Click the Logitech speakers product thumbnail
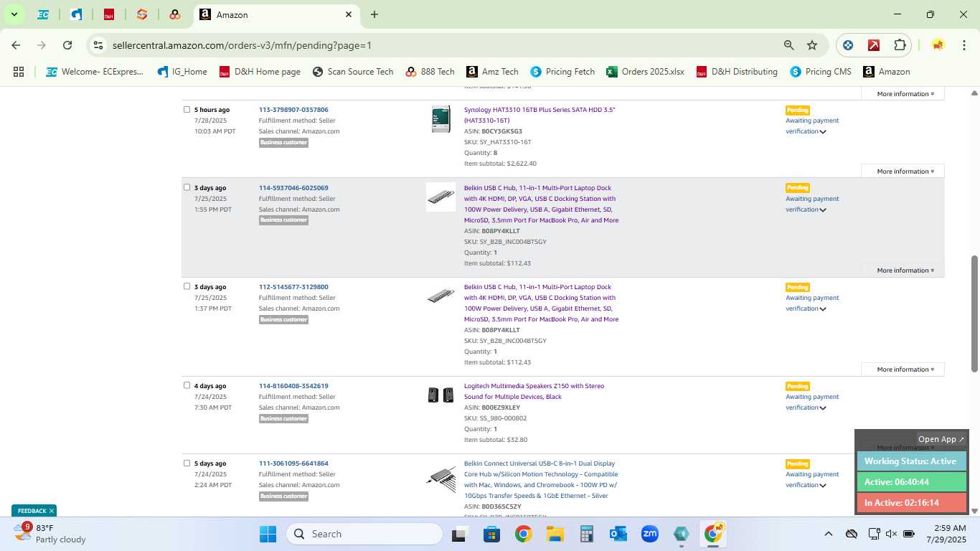The image size is (980, 551). pos(440,395)
